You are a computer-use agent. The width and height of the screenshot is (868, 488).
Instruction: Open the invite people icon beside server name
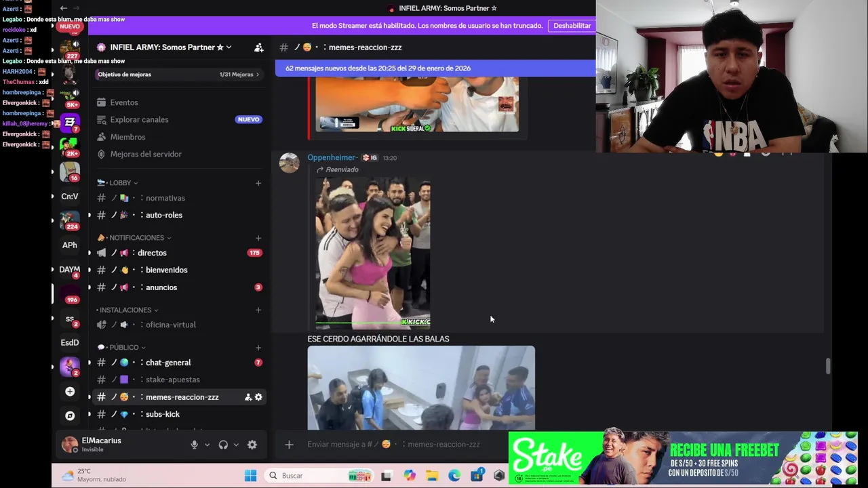pos(258,47)
